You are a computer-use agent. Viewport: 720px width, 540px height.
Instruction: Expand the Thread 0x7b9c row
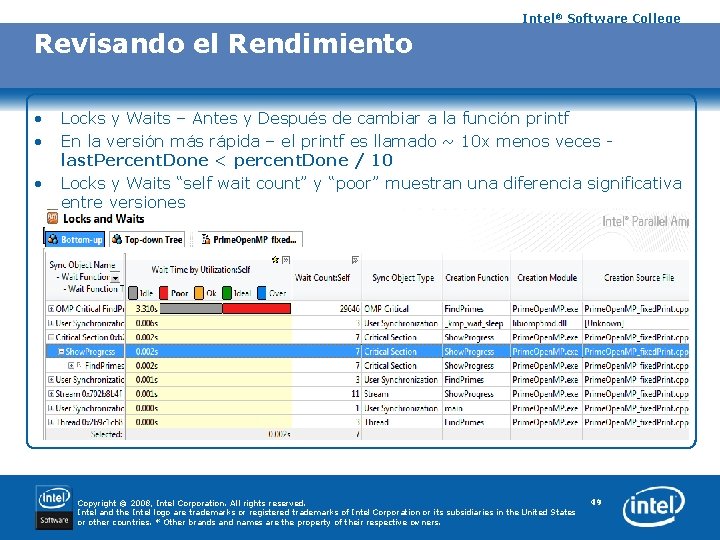point(51,422)
